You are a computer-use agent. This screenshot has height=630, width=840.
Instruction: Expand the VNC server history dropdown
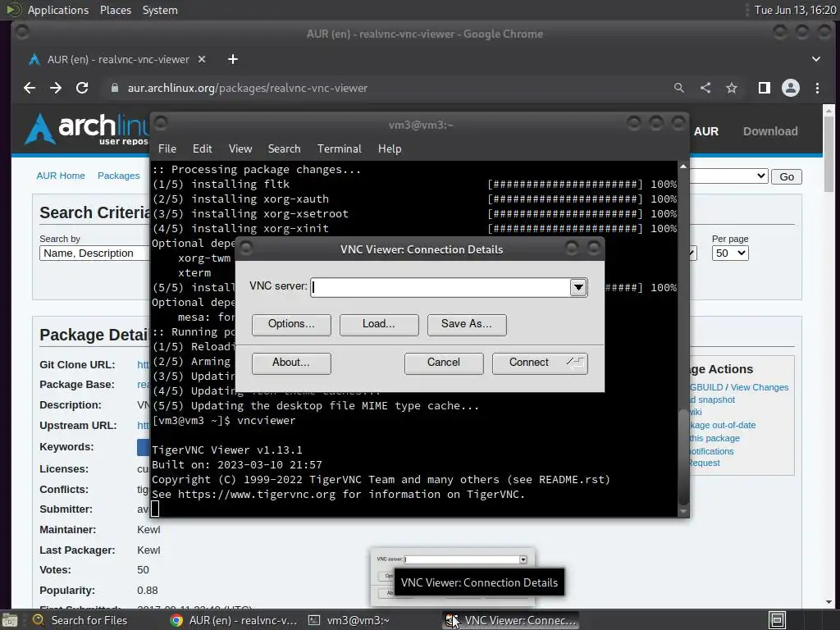(x=578, y=288)
